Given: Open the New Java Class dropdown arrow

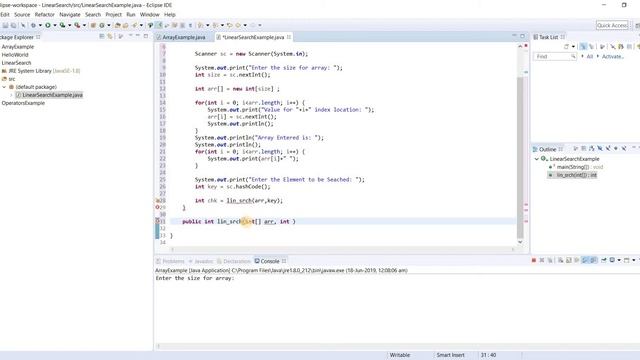Looking at the screenshot, I should click(109, 25).
